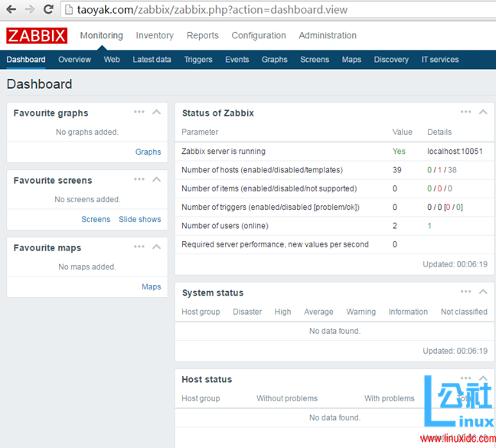Screen dimensions: 496x448
Task: Open the Favourite graphs widget options menu
Action: coord(139,112)
